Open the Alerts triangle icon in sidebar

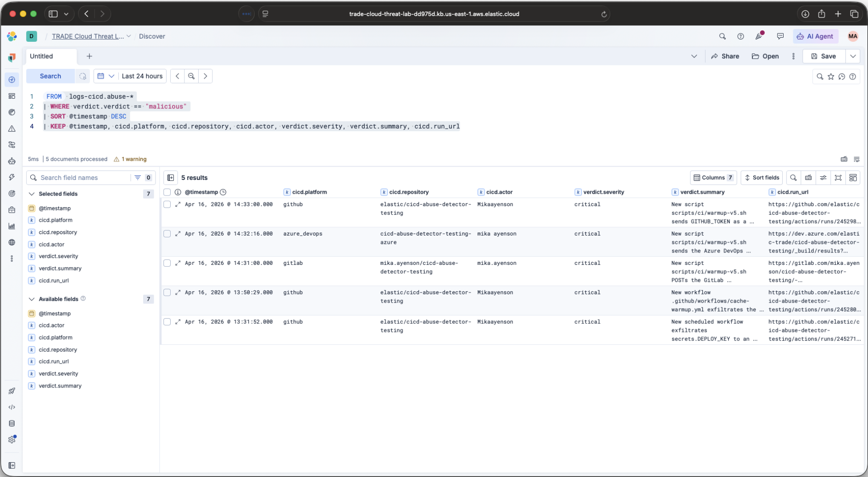tap(12, 129)
